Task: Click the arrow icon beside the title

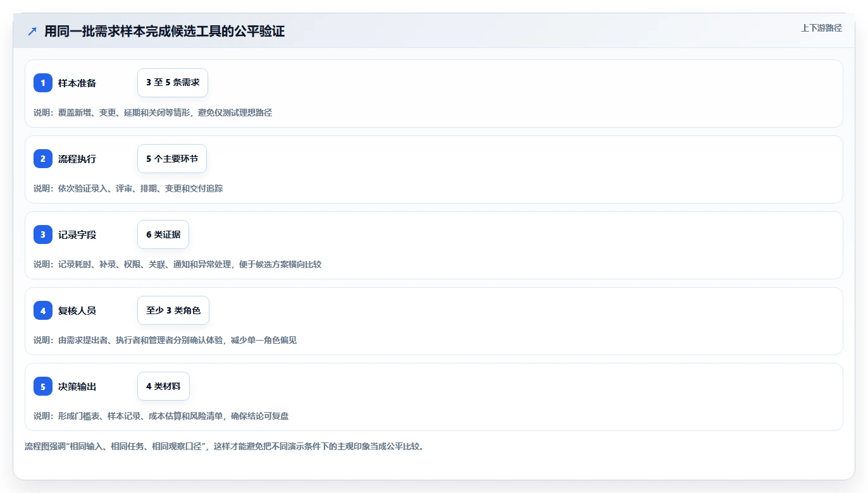Action: coord(32,32)
